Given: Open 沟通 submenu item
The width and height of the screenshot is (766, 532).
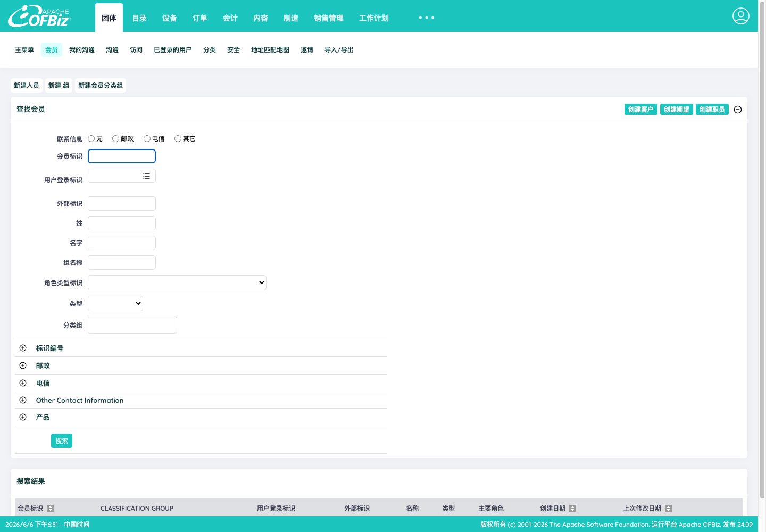Looking at the screenshot, I should [112, 50].
